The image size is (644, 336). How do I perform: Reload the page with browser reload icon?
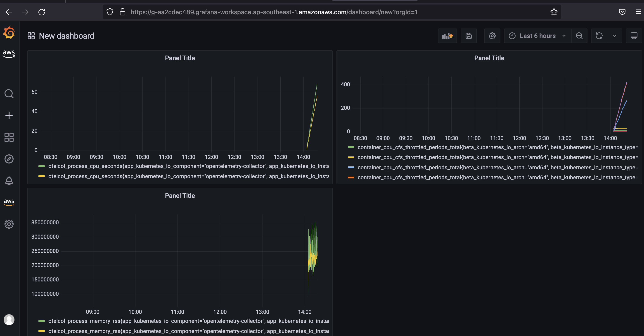pos(42,12)
